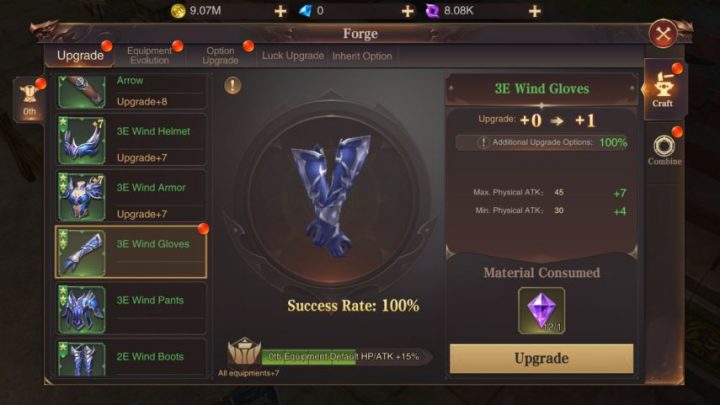720x405 pixels.
Task: Click the All equipments+7 progress bar
Action: [x=344, y=356]
